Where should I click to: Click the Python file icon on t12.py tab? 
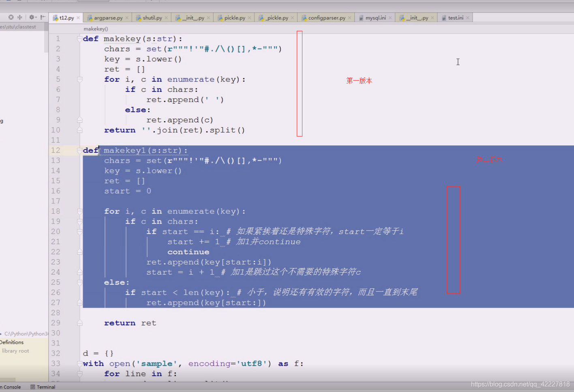coord(56,18)
